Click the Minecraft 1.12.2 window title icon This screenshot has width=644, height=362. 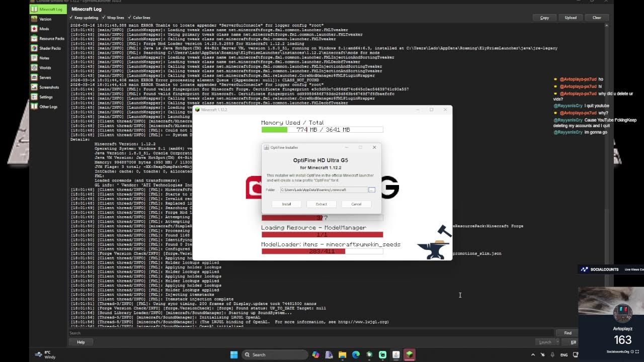197,110
